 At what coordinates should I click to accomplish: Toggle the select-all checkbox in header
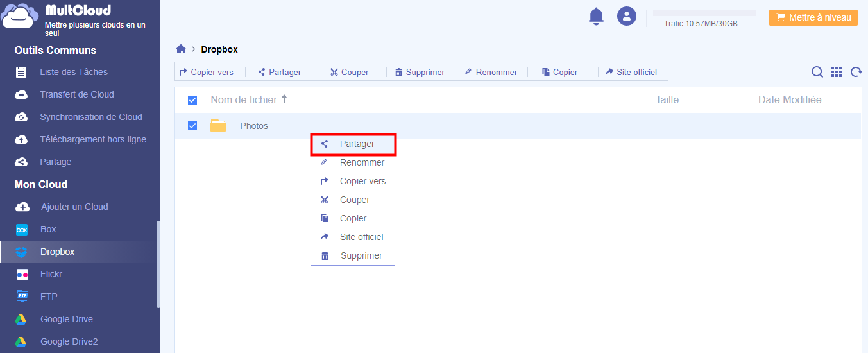[192, 100]
